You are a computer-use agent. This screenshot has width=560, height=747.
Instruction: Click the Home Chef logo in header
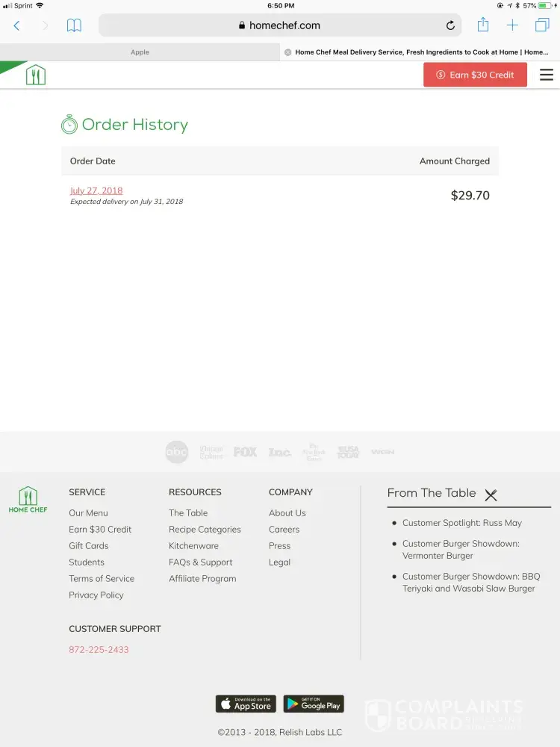pyautogui.click(x=35, y=75)
